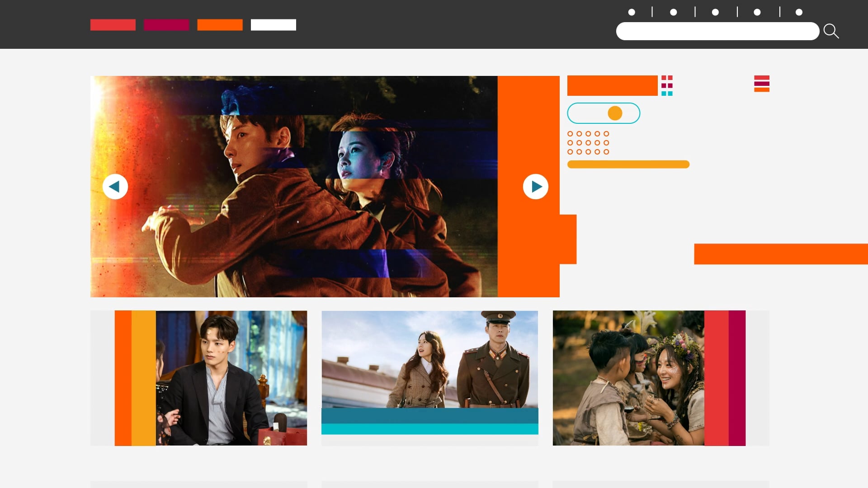Open the crimson navigation menu item
The image size is (868, 488).
click(x=166, y=25)
